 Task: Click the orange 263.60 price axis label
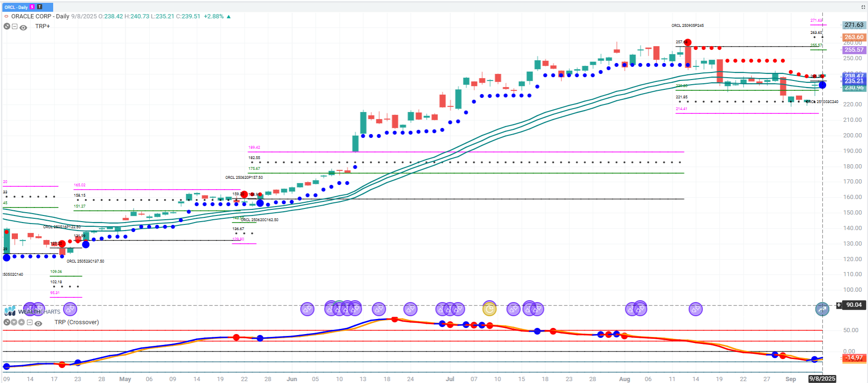tap(853, 37)
